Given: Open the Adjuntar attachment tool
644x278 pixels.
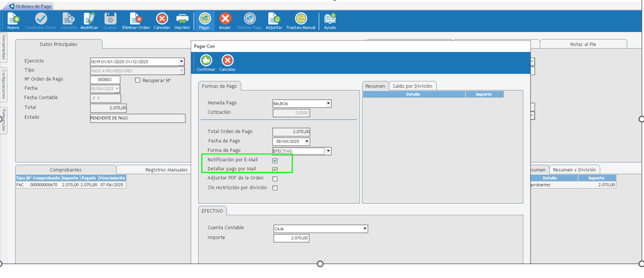Looking at the screenshot, I should 274,20.
